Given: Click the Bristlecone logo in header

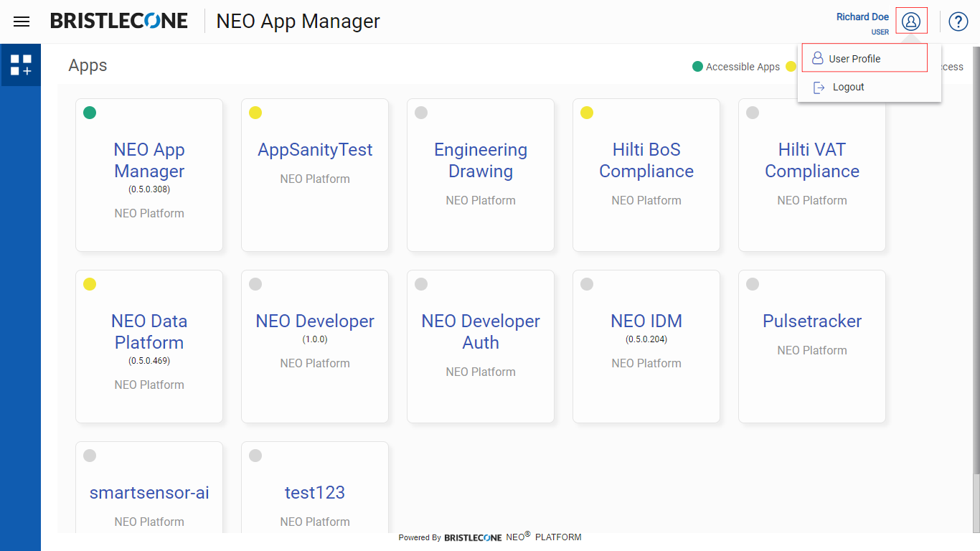Looking at the screenshot, I should pos(119,21).
